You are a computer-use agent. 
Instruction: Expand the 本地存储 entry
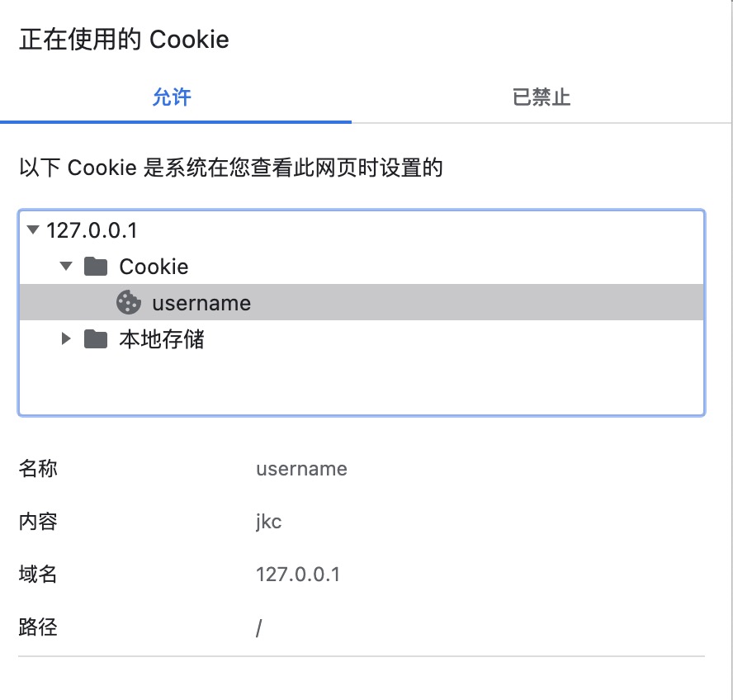point(66,338)
